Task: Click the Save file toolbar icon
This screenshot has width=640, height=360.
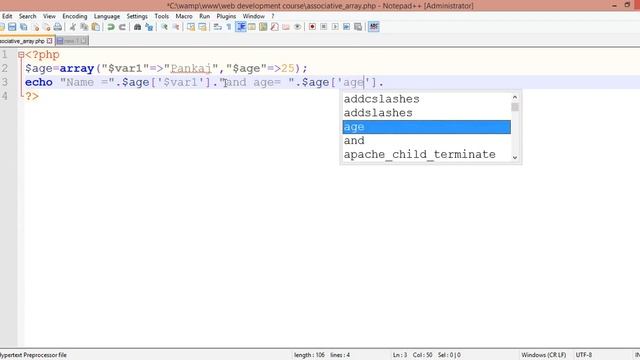Action: (x=12, y=27)
